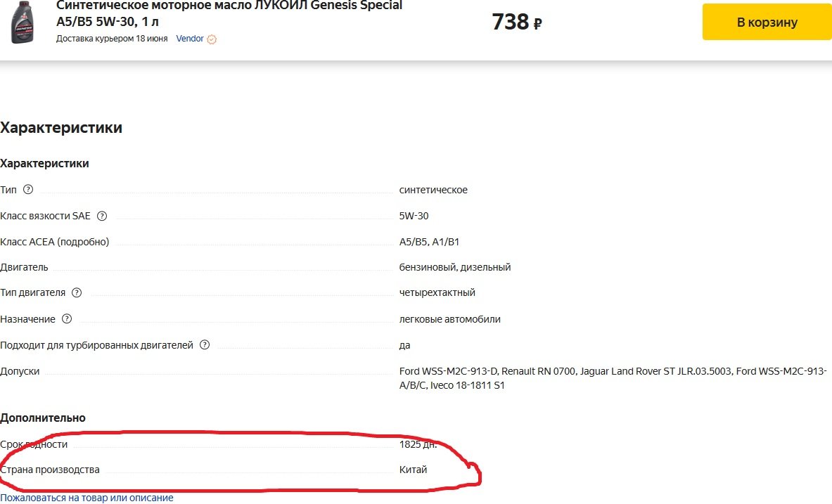This screenshot has height=504, width=832.
Task: Show help for the Тип characteristic
Action: [x=28, y=189]
